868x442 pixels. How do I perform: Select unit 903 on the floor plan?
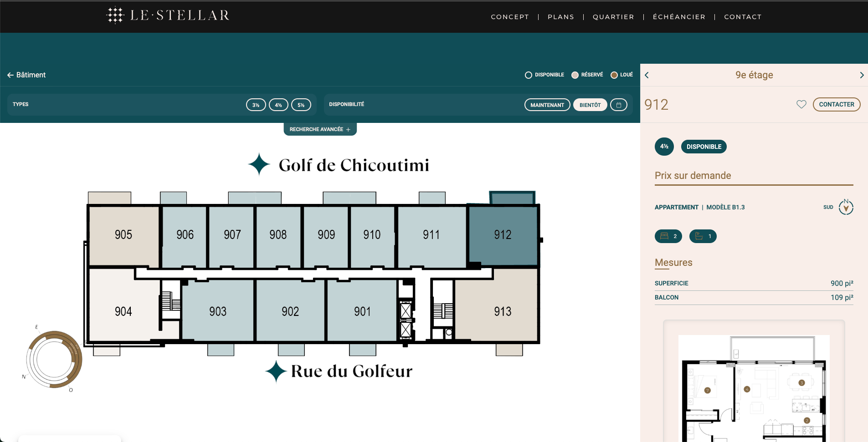218,311
